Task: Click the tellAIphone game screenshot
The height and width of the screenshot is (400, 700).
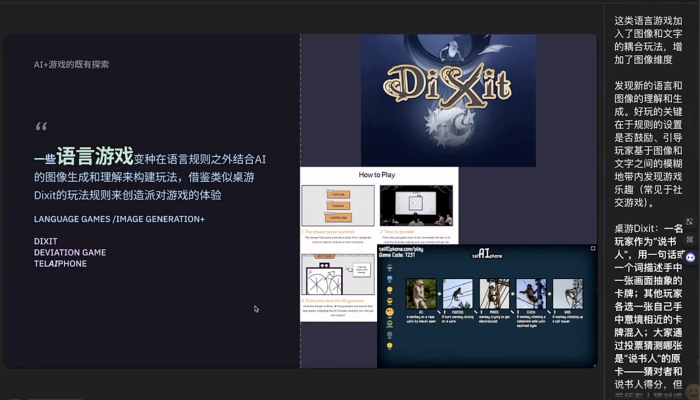Action: pyautogui.click(x=486, y=305)
